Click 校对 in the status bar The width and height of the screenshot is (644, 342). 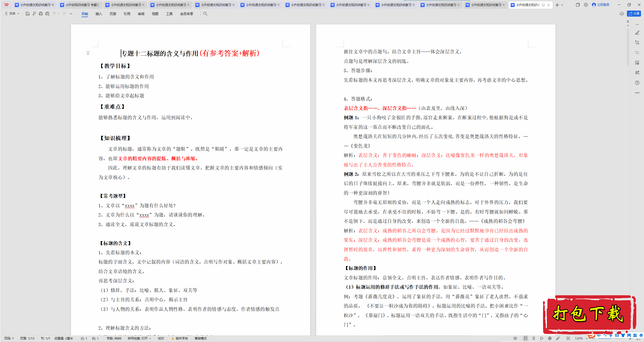pyautogui.click(x=161, y=338)
